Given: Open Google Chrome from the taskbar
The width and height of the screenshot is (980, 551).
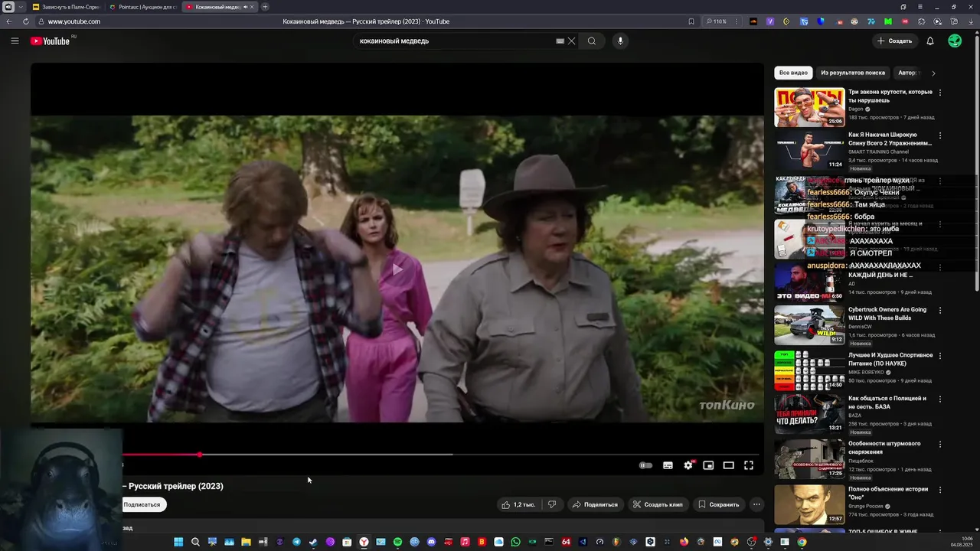Looking at the screenshot, I should pos(802,542).
